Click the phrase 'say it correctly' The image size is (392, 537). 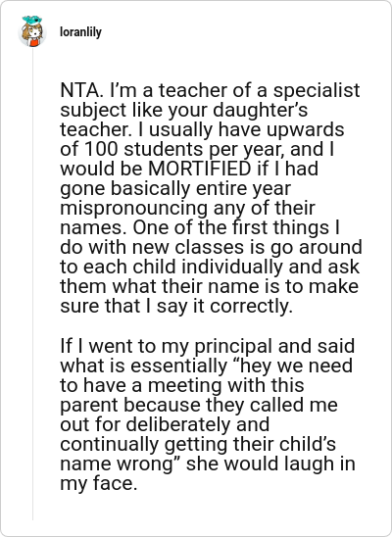(225, 306)
